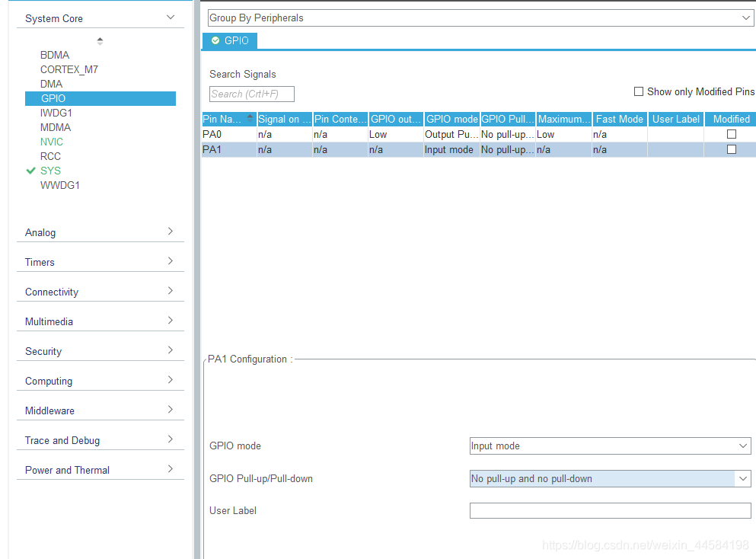
Task: Click the User Label text field
Action: click(x=610, y=511)
